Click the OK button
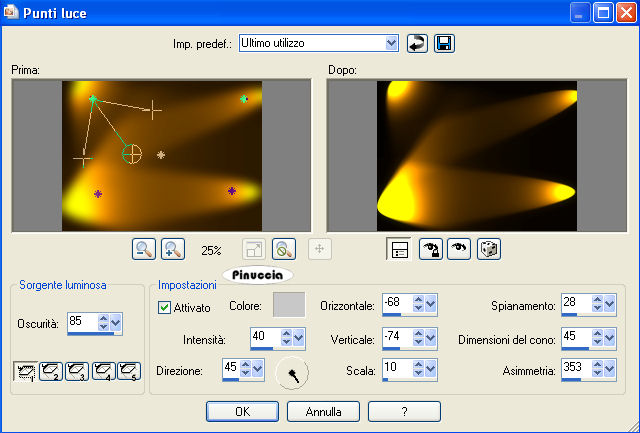This screenshot has width=640, height=433. [x=242, y=411]
